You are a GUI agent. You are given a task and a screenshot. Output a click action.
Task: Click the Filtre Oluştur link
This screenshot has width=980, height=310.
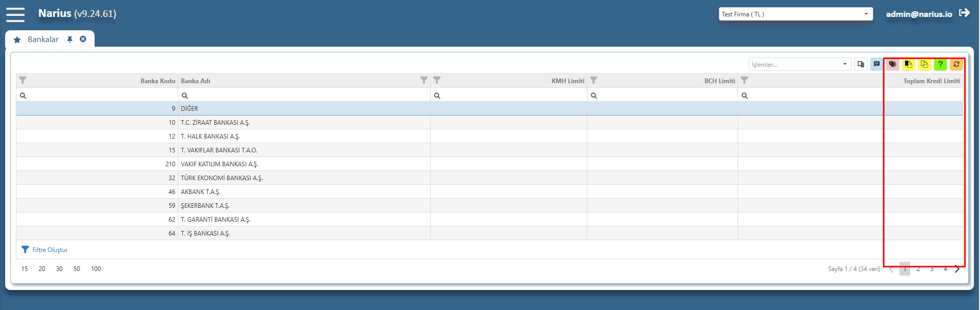(x=50, y=250)
